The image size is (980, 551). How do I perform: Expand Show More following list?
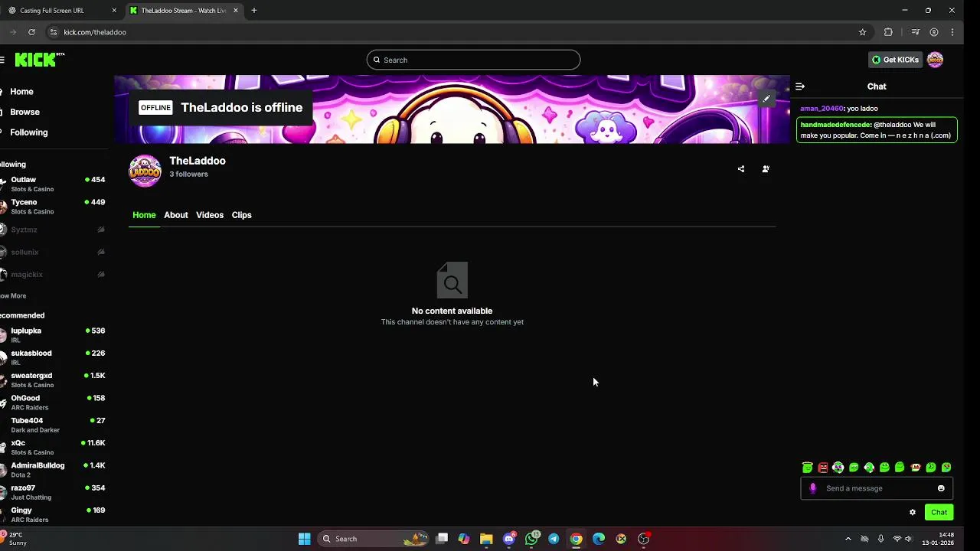pos(13,295)
